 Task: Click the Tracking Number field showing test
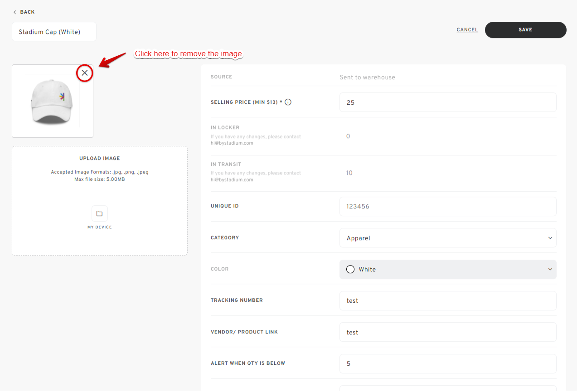tap(448, 300)
